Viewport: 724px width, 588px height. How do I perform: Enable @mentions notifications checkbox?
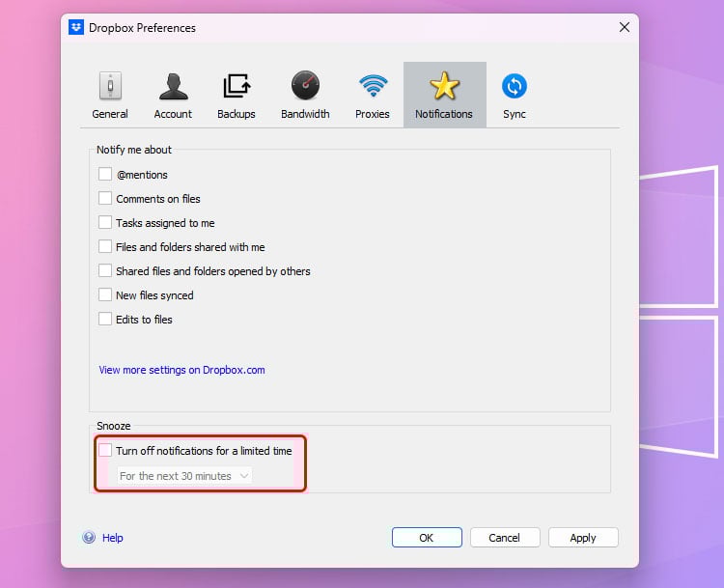coord(105,174)
